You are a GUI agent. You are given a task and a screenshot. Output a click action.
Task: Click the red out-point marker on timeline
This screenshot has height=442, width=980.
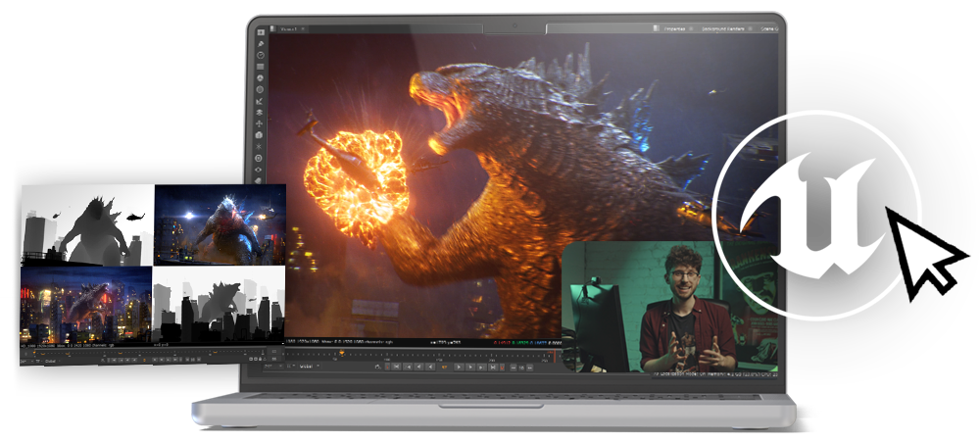point(555,355)
